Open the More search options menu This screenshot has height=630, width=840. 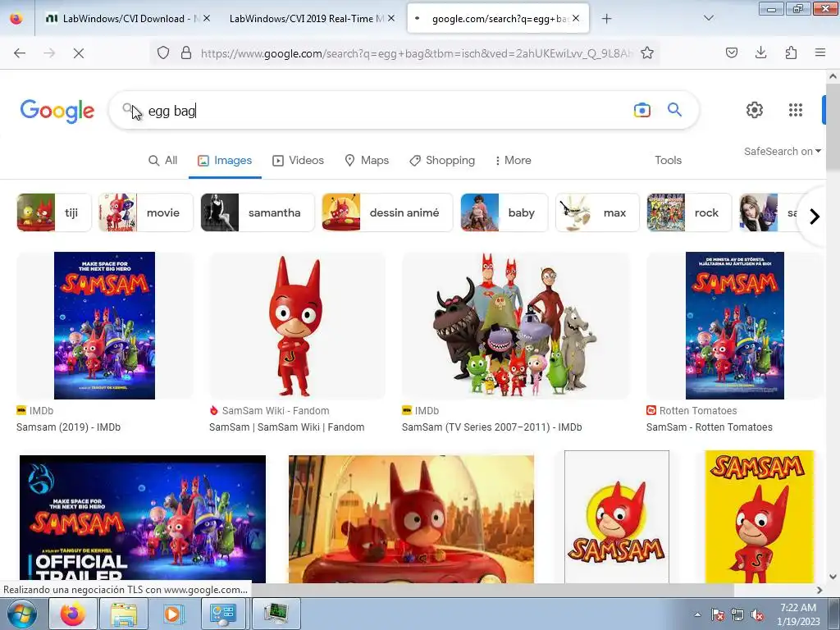514,160
